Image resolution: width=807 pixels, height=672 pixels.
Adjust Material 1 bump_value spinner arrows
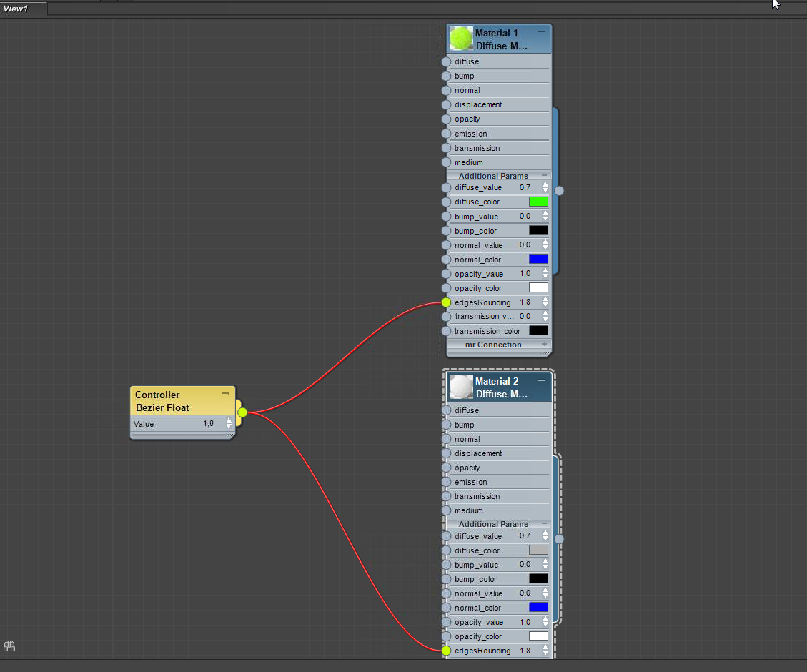[545, 217]
